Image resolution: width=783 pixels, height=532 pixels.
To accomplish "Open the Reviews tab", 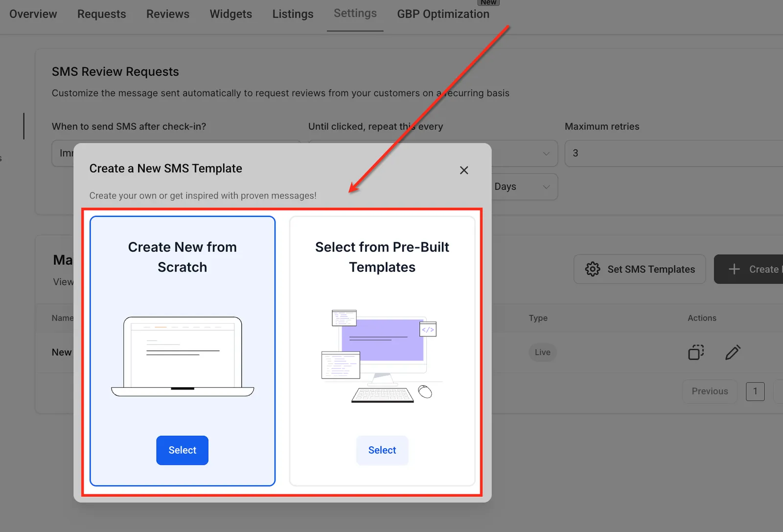I will click(x=168, y=14).
